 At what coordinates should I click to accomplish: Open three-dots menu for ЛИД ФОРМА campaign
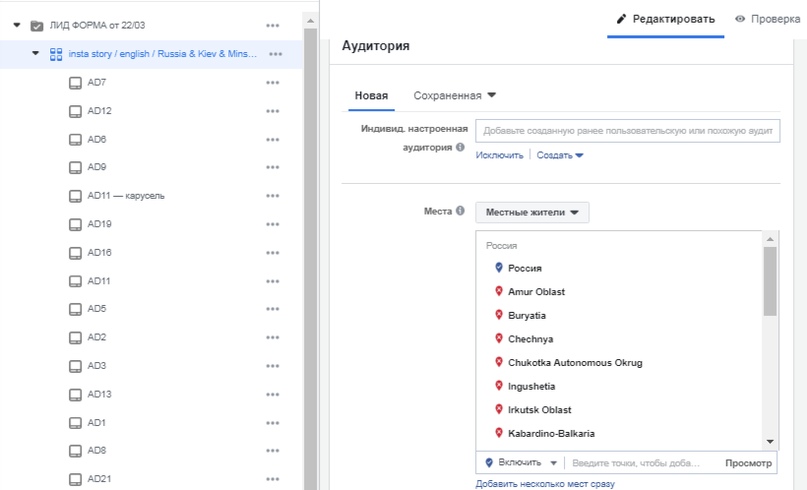click(x=273, y=25)
